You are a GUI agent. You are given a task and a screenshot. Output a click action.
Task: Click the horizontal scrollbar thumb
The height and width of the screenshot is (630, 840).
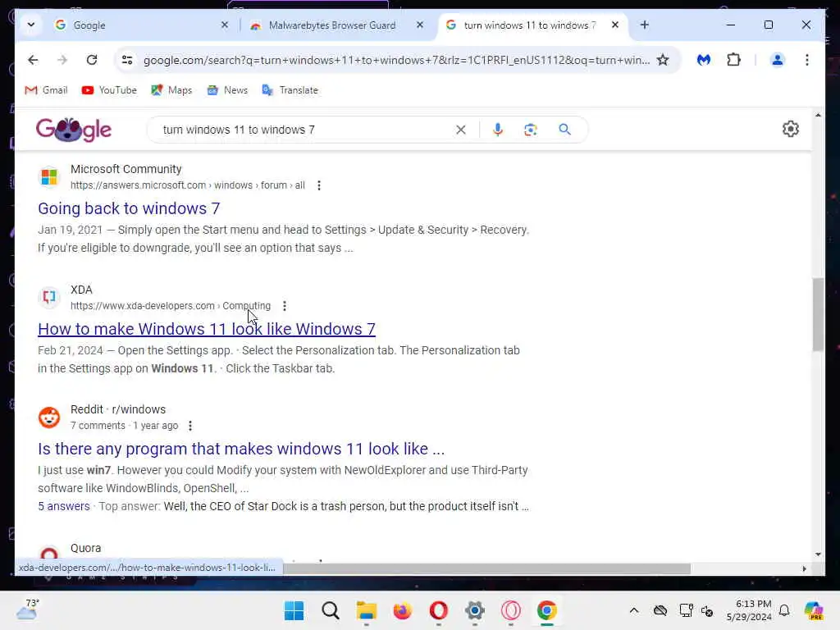[486, 568]
